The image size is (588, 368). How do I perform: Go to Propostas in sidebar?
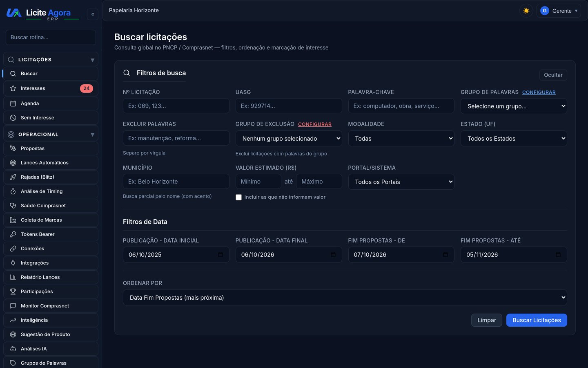click(x=51, y=148)
